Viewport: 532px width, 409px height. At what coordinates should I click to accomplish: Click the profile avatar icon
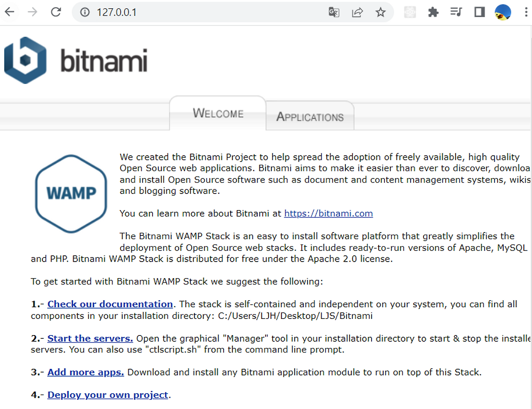[503, 12]
